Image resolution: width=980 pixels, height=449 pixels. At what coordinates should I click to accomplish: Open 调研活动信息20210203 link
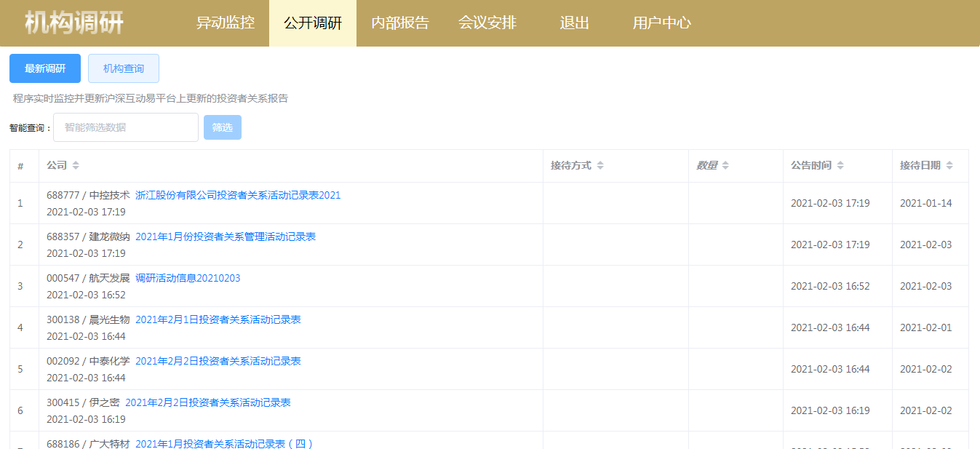[188, 278]
